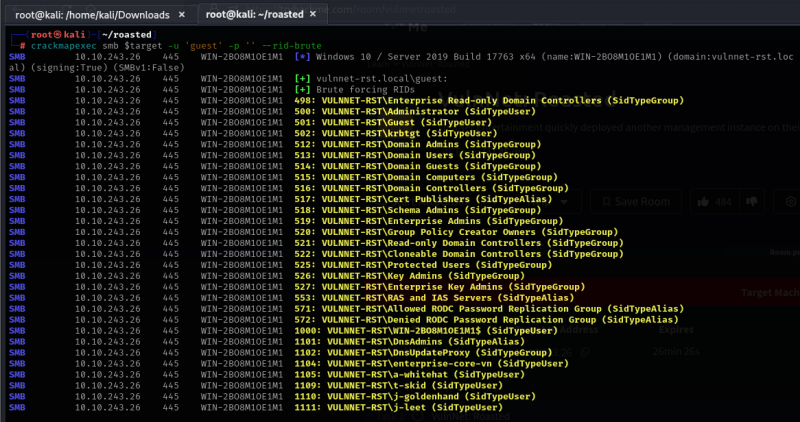
Task: Click the '526: VULNNET-RST\Key Admins' line
Action: (x=409, y=276)
